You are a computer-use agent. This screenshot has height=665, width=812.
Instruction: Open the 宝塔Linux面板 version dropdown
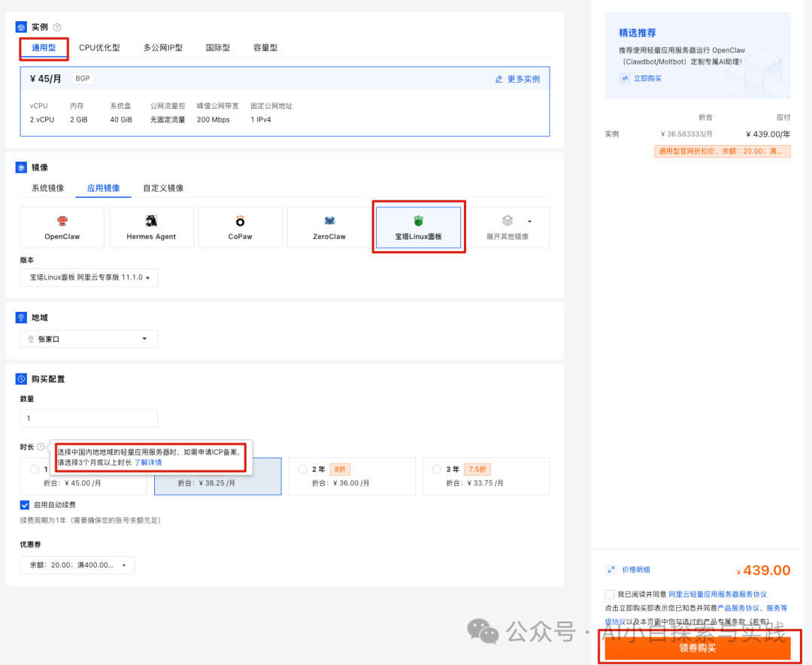pyautogui.click(x=89, y=277)
